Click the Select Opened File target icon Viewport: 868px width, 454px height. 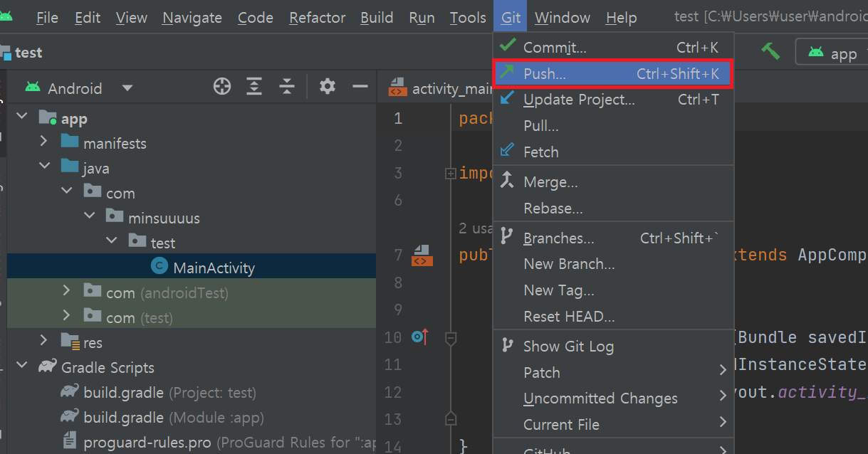click(222, 87)
